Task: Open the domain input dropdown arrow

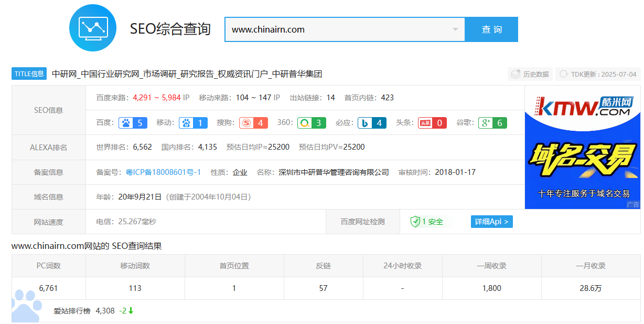Action: pyautogui.click(x=455, y=29)
